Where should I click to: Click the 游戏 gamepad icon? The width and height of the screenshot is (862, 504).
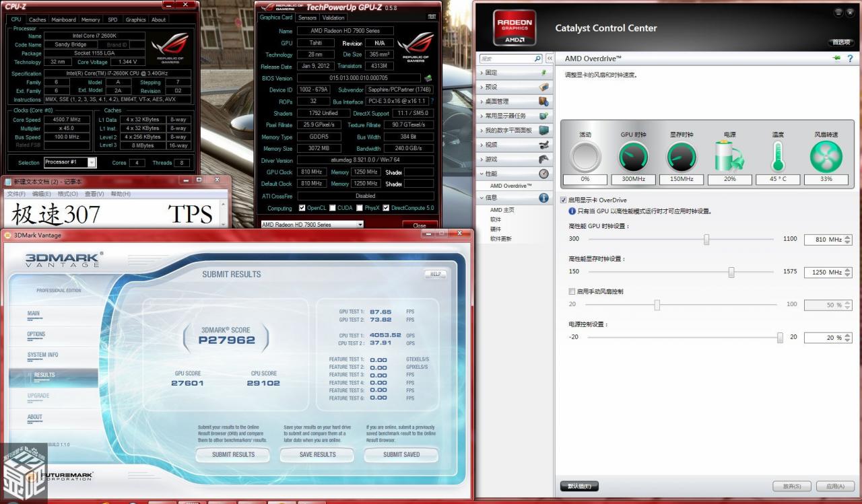[544, 159]
